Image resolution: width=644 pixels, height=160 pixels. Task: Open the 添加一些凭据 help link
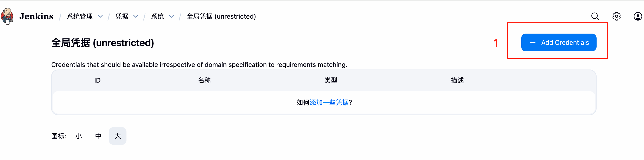[x=329, y=103]
